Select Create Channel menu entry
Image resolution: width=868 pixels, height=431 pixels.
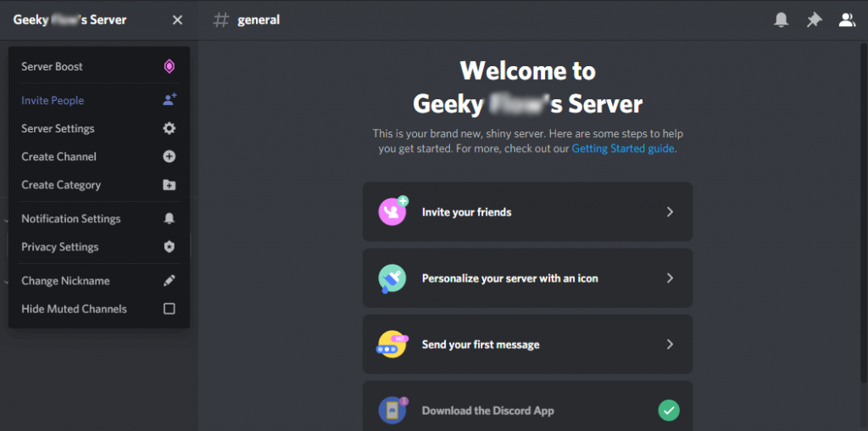(98, 157)
